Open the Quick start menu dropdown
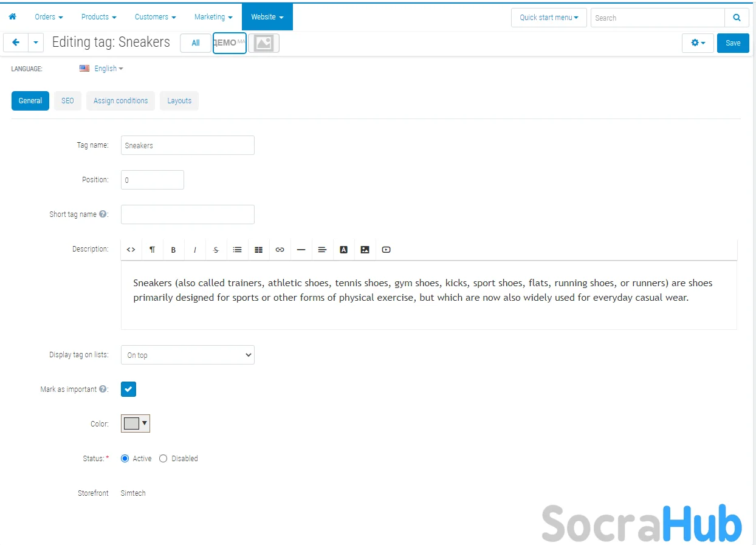The height and width of the screenshot is (545, 756). 548,18
